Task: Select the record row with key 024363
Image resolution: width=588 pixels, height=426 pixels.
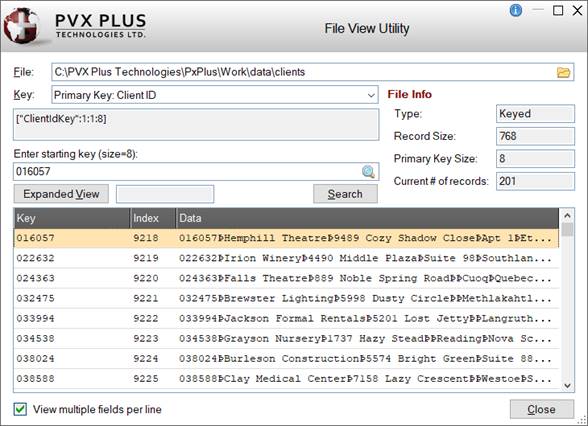Action: tap(286, 278)
